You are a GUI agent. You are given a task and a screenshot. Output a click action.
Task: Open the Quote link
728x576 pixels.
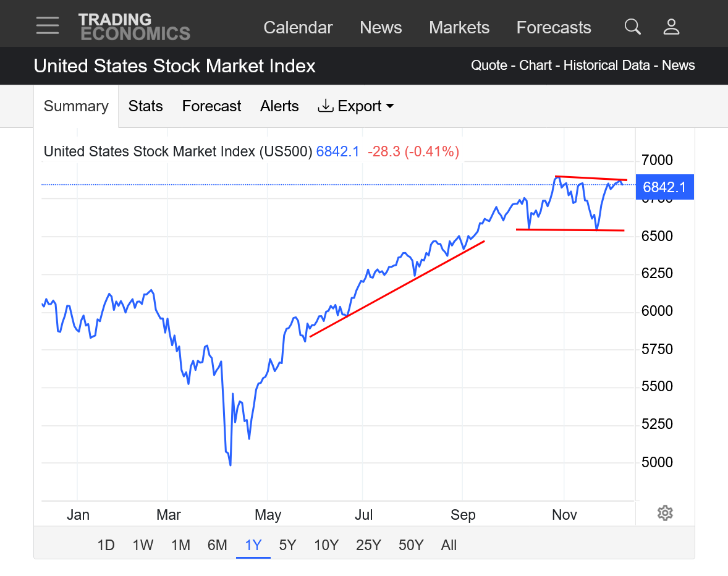[489, 66]
